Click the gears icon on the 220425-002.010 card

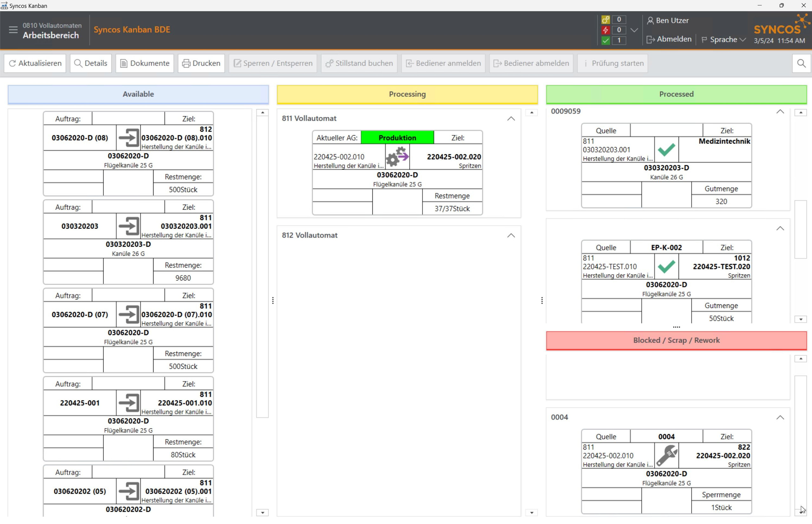click(397, 157)
